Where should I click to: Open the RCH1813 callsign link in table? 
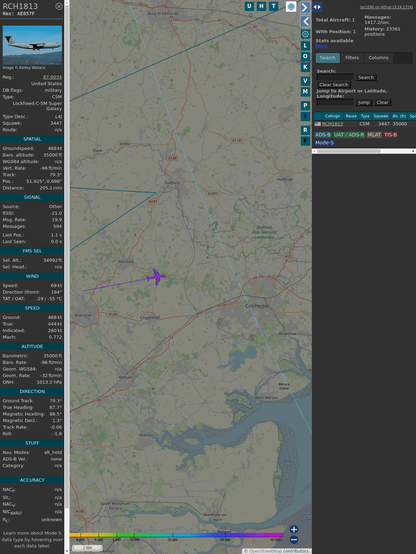pos(332,124)
